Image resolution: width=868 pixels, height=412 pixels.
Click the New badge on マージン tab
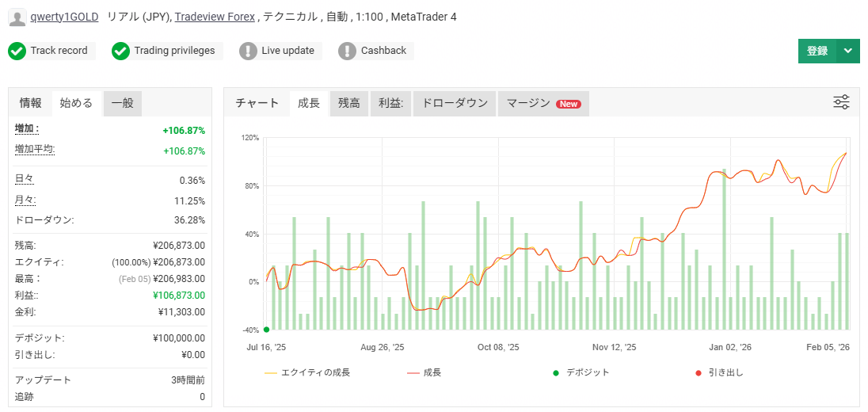[x=569, y=104]
